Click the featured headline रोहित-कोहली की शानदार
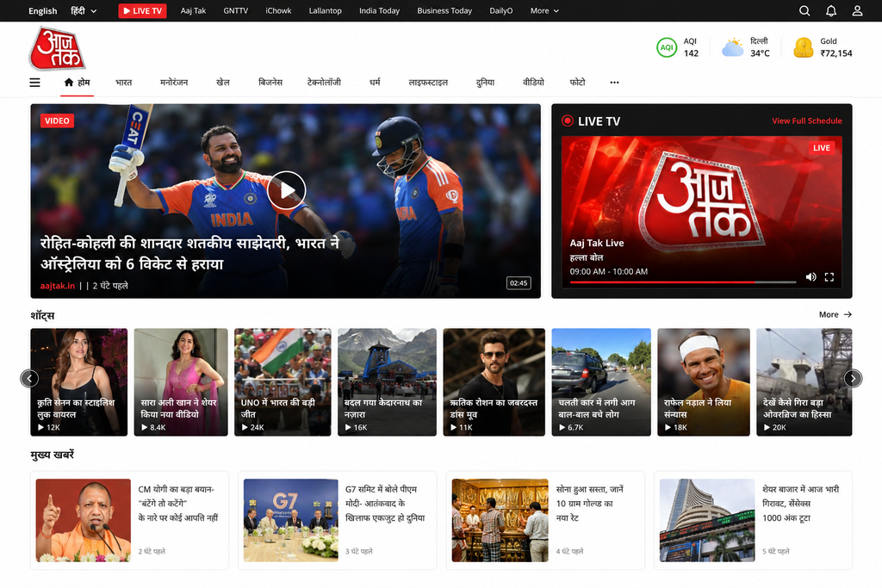 click(x=190, y=253)
